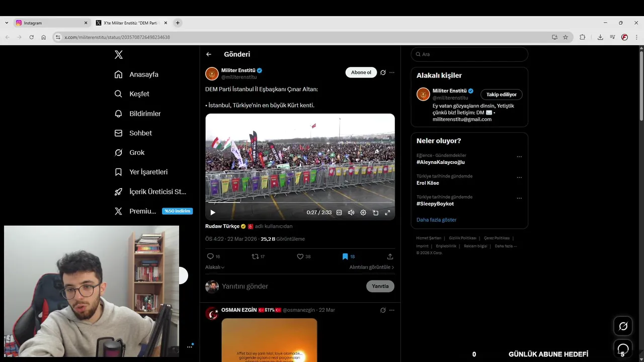Viewport: 644px width, 362px height.
Task: Open the more options menu on the Militer Enstitü post
Action: (392, 72)
